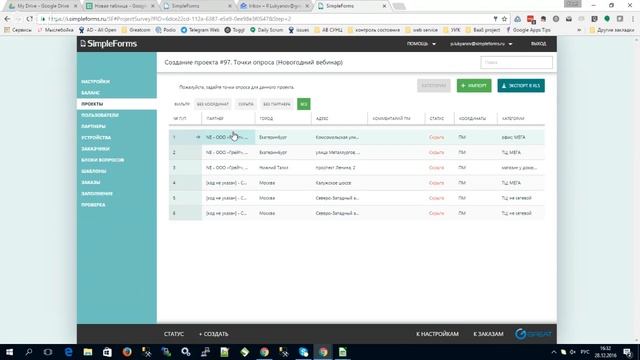Click the grey КАТЕГОРИИ button
640x360 pixels.
(x=433, y=86)
